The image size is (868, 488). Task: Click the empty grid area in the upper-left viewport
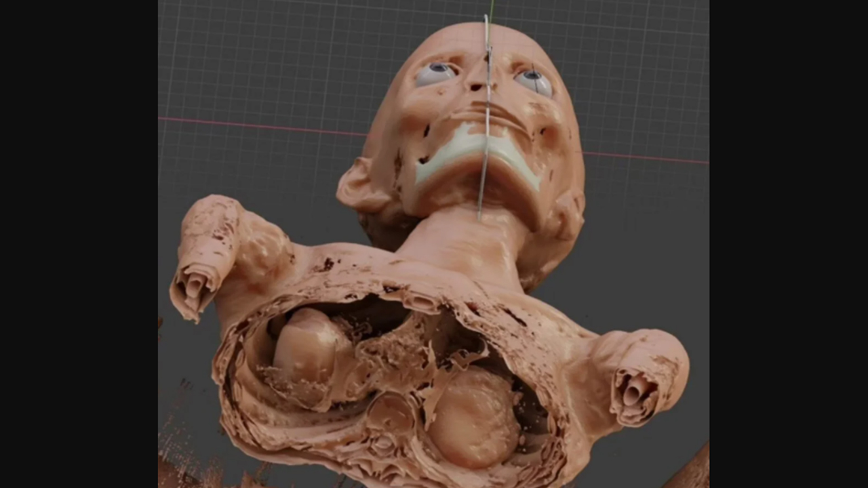pos(258,54)
